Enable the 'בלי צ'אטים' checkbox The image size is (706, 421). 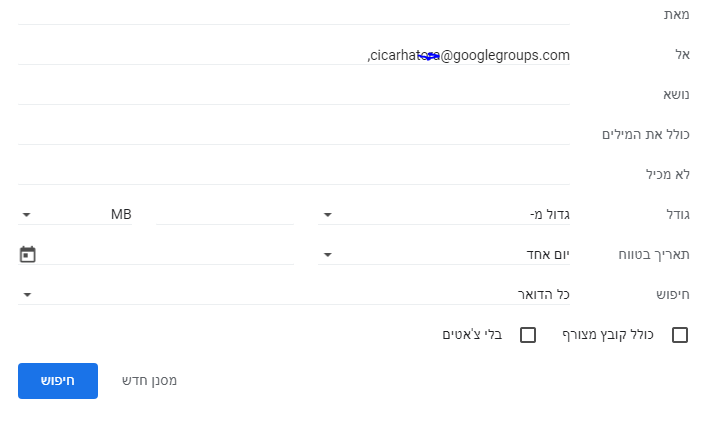pyautogui.click(x=529, y=335)
